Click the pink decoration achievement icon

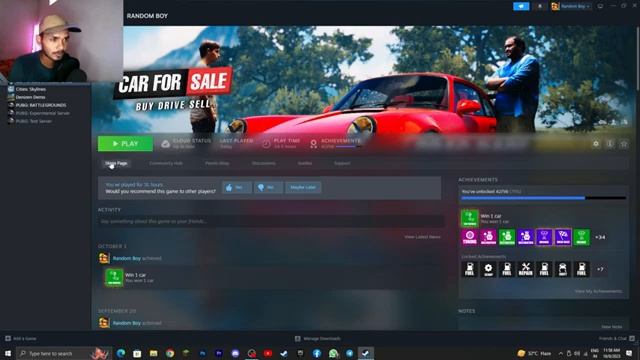[x=488, y=237]
